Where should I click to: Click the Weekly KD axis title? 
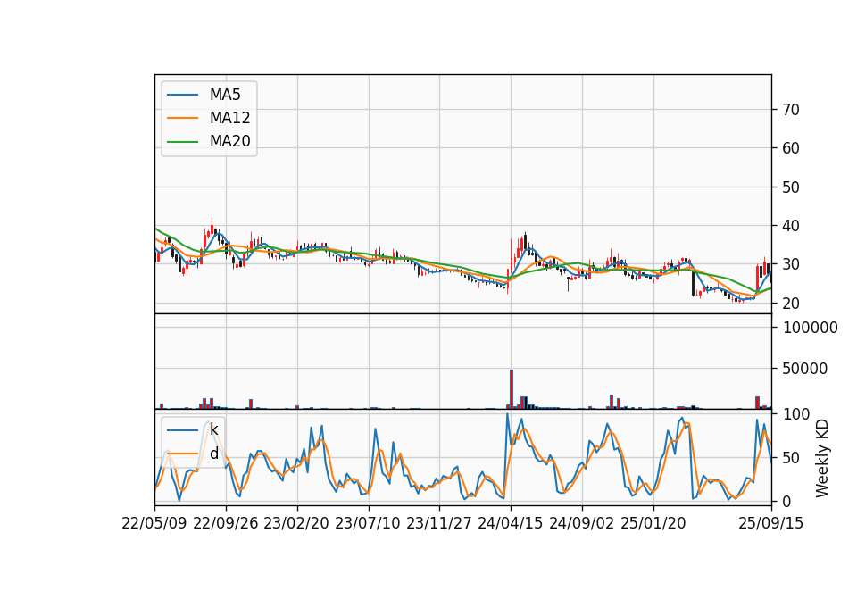pyautogui.click(x=822, y=458)
